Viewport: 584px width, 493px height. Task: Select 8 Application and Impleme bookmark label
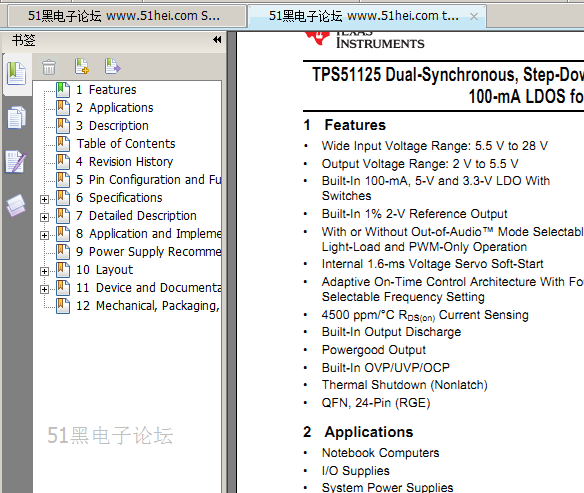point(148,233)
